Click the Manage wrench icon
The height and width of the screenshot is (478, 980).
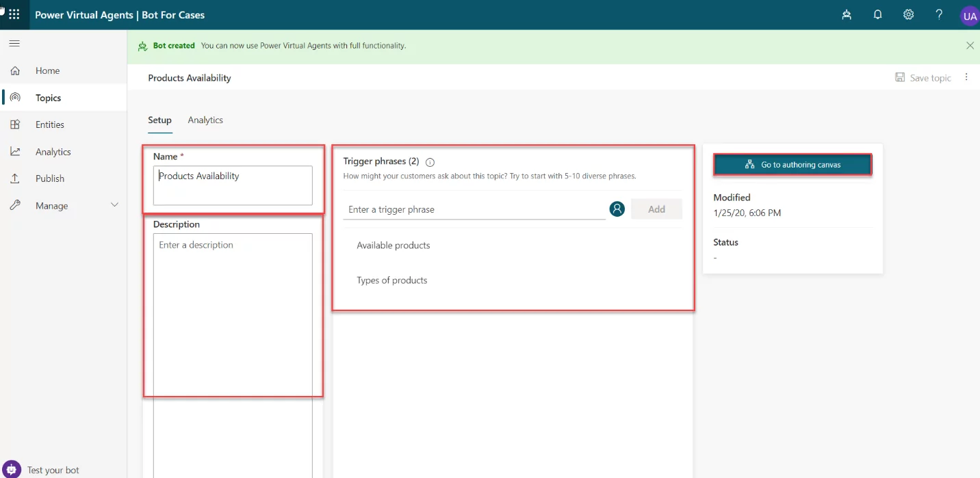[15, 206]
